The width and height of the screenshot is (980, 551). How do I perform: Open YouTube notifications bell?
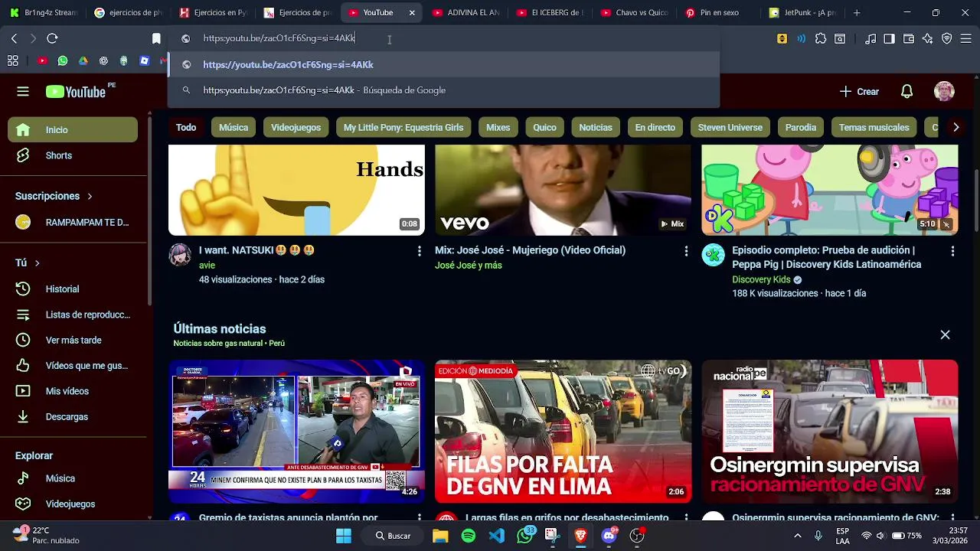click(906, 92)
